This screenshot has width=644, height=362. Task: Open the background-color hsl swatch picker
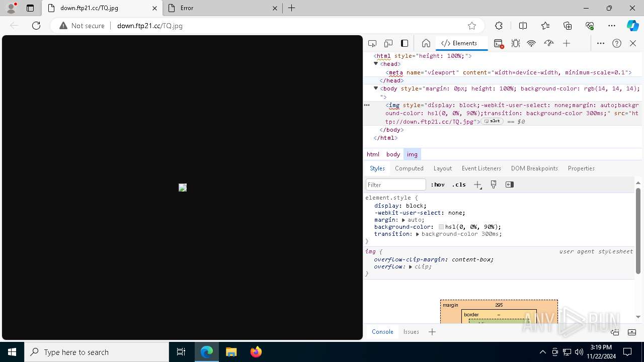coord(441,227)
